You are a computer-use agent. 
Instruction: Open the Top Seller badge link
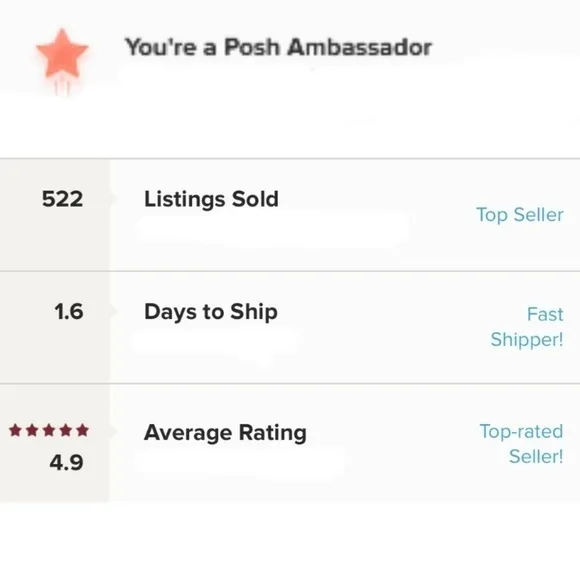tap(520, 215)
